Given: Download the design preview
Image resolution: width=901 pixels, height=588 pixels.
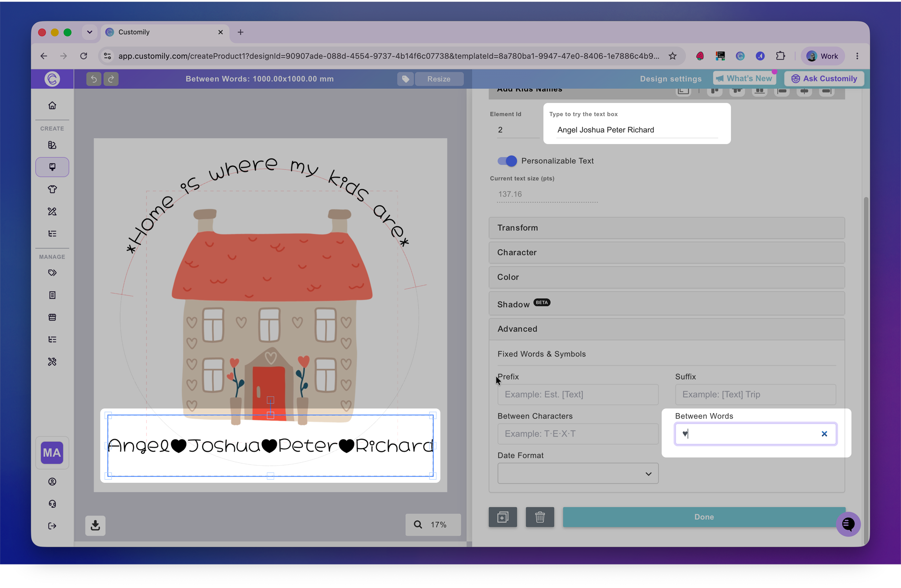Looking at the screenshot, I should 95,525.
